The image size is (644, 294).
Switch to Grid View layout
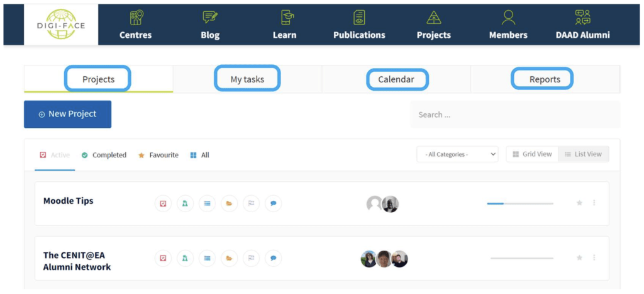tap(532, 154)
